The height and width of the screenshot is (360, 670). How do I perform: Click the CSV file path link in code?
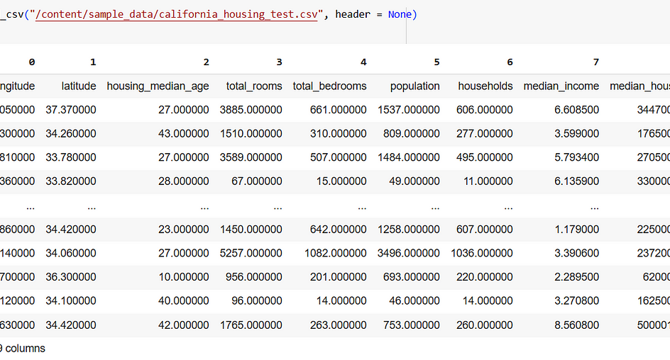tap(176, 15)
